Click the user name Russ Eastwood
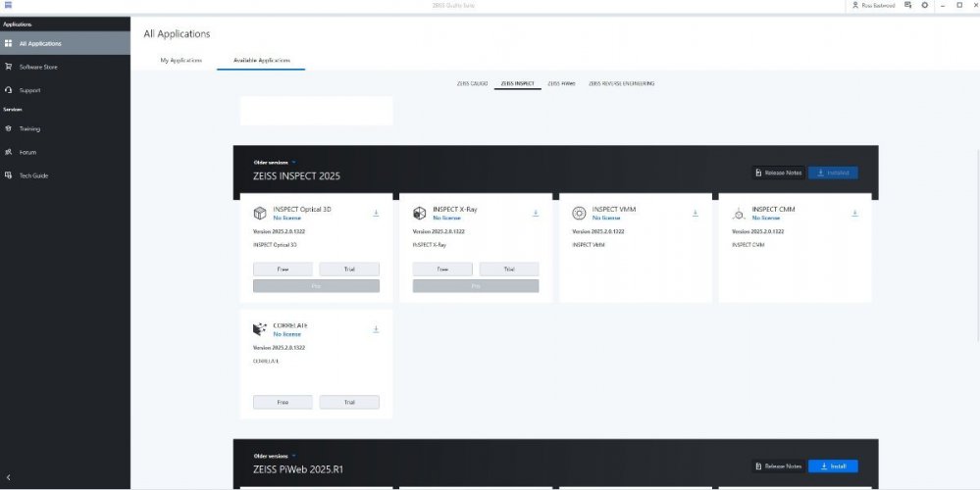 [x=878, y=5]
